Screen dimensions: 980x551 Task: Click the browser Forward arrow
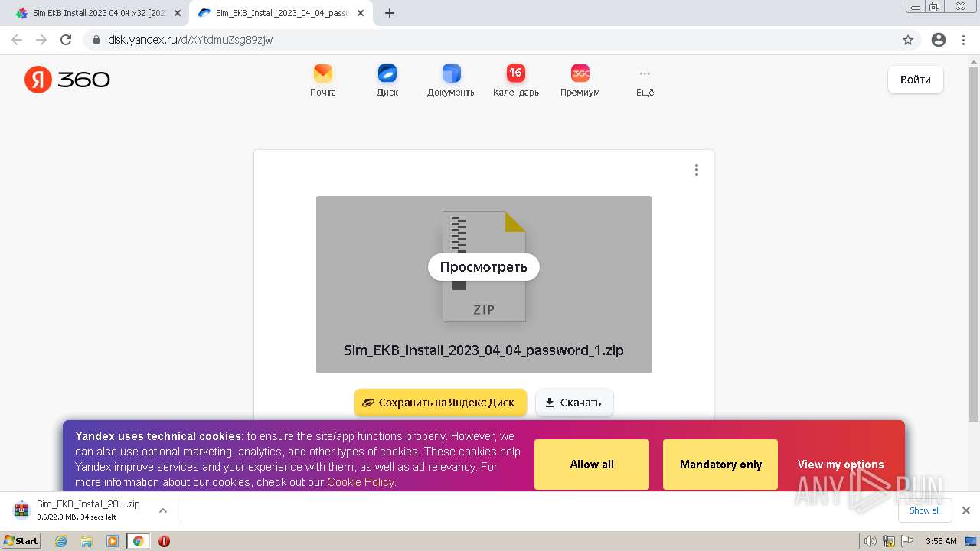click(x=41, y=40)
